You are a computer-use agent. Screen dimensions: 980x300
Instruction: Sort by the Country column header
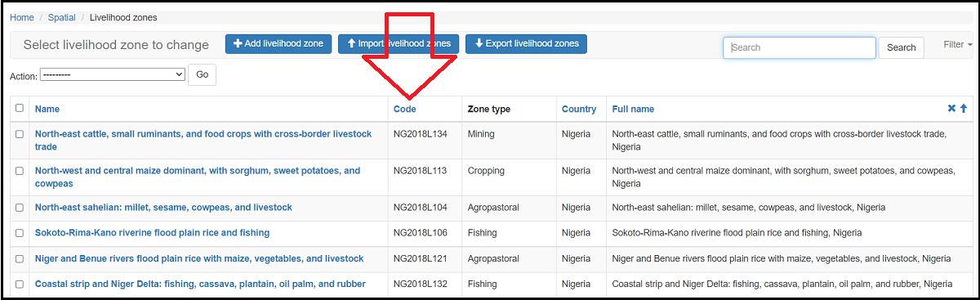[x=579, y=109]
